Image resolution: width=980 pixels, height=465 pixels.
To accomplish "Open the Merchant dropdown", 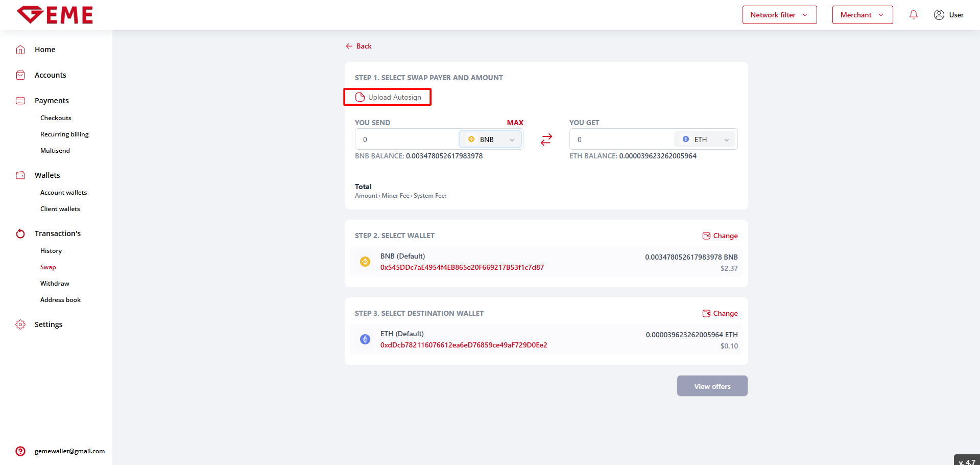I will pos(862,15).
